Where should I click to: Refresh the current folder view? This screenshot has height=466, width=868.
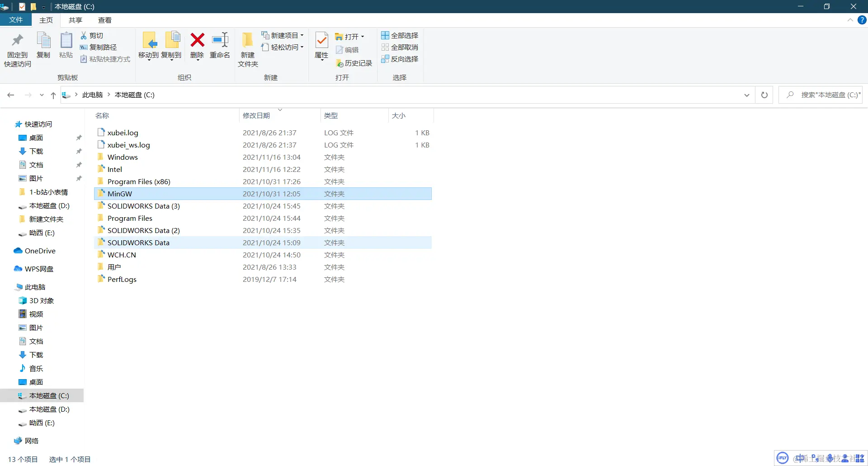pyautogui.click(x=764, y=95)
